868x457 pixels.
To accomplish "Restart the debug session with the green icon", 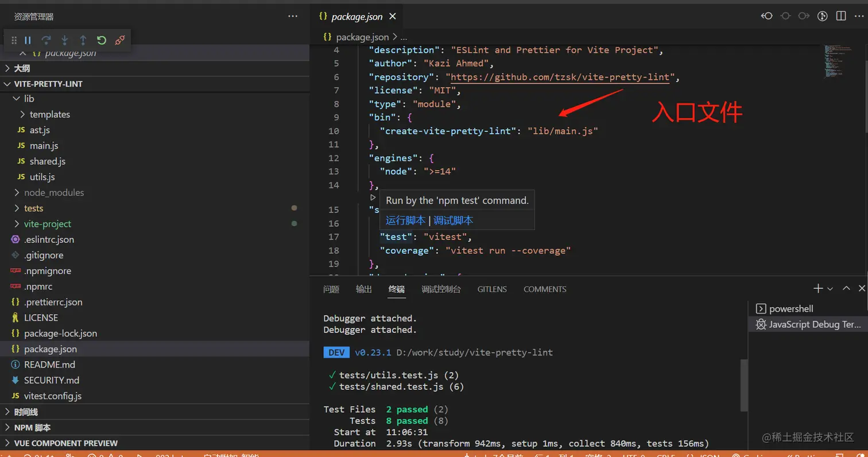I will tap(102, 40).
